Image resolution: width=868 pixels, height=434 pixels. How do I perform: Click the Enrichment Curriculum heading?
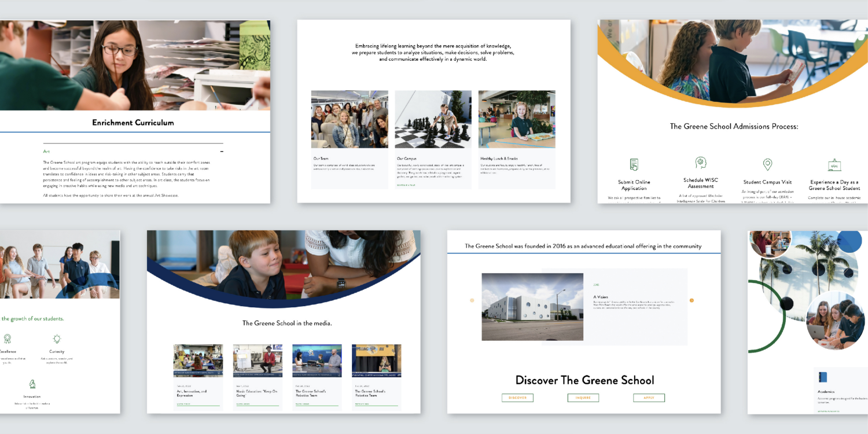(x=133, y=123)
